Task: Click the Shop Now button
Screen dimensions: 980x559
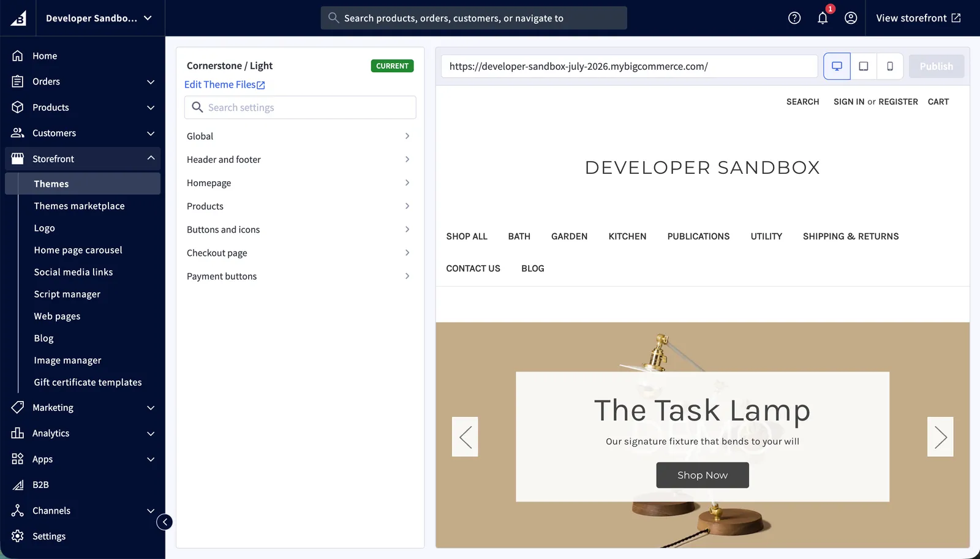Action: click(x=703, y=475)
